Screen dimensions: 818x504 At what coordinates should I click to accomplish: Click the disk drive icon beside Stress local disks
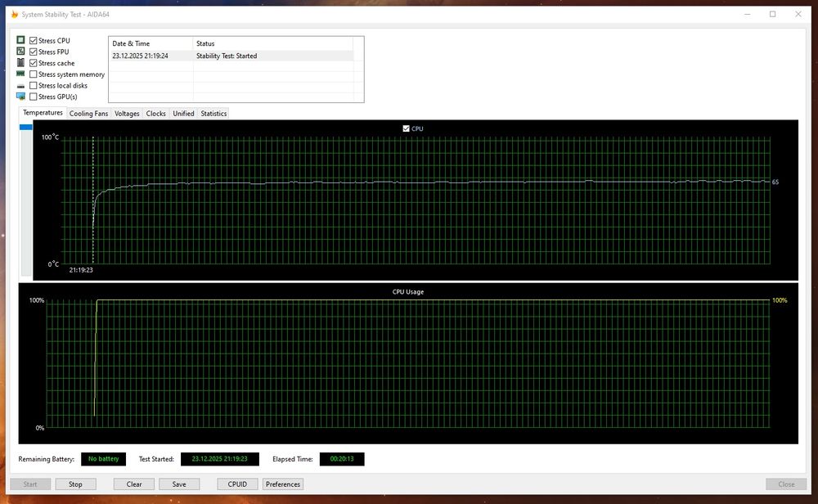pyautogui.click(x=20, y=86)
